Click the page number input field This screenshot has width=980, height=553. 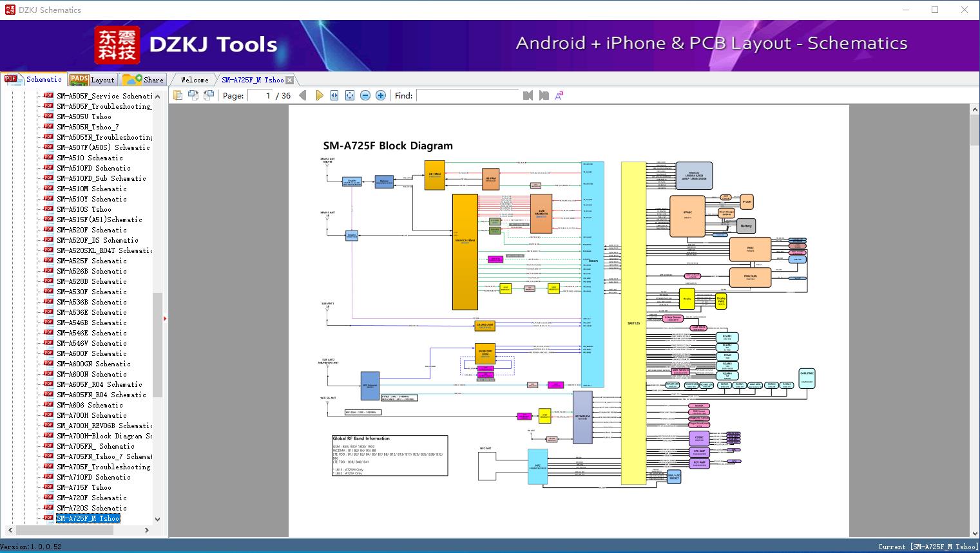[260, 95]
